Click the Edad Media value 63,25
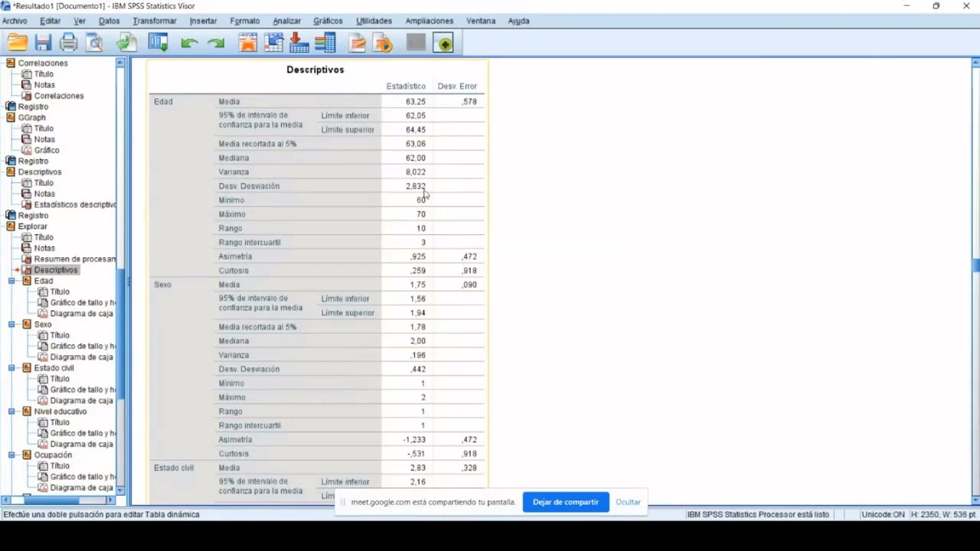Image resolution: width=980 pixels, height=551 pixels. pos(416,102)
